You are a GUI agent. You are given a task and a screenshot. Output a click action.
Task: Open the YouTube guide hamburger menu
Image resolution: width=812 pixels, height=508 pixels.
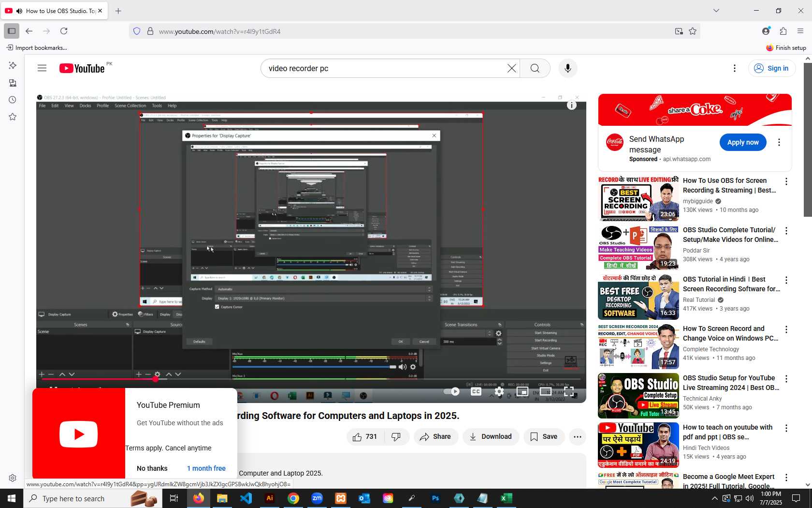click(x=42, y=68)
